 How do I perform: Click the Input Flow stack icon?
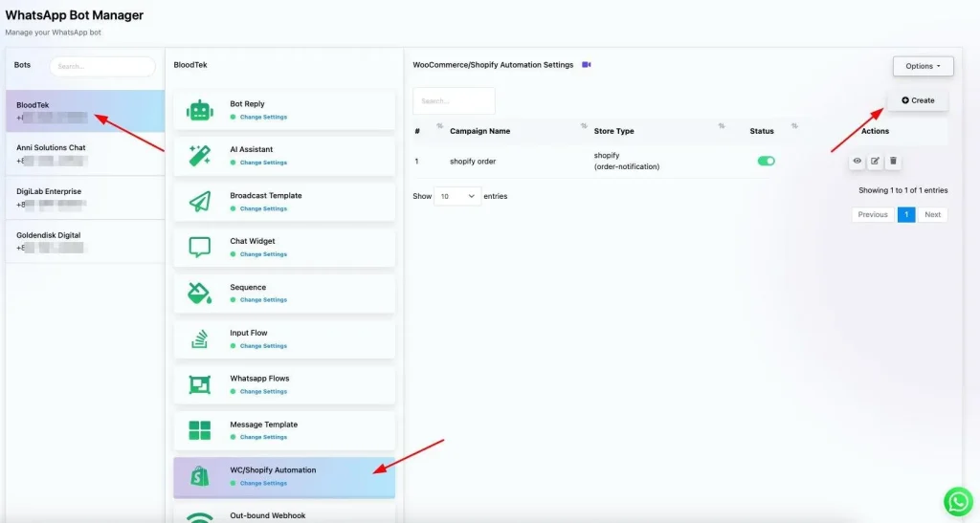pyautogui.click(x=199, y=338)
